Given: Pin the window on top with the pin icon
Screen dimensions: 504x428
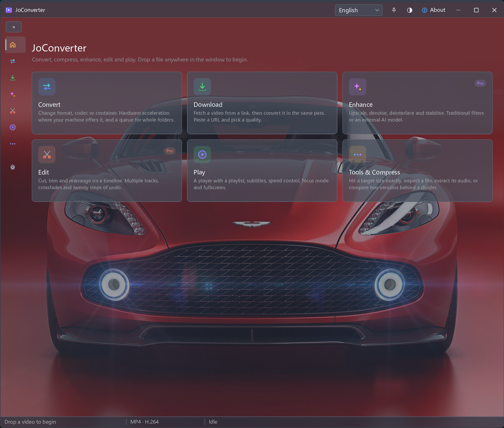Looking at the screenshot, I should coord(394,10).
